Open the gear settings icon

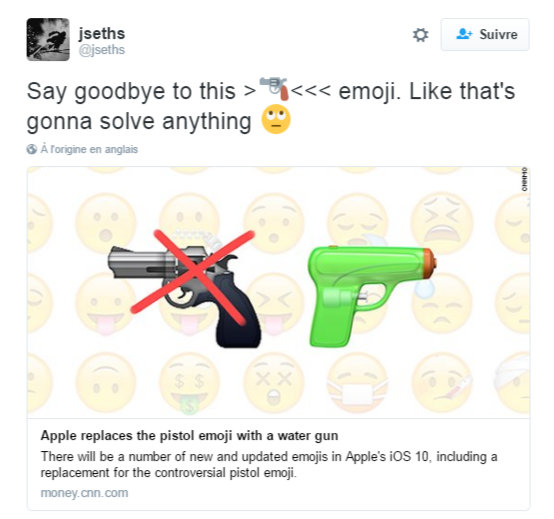(420, 35)
